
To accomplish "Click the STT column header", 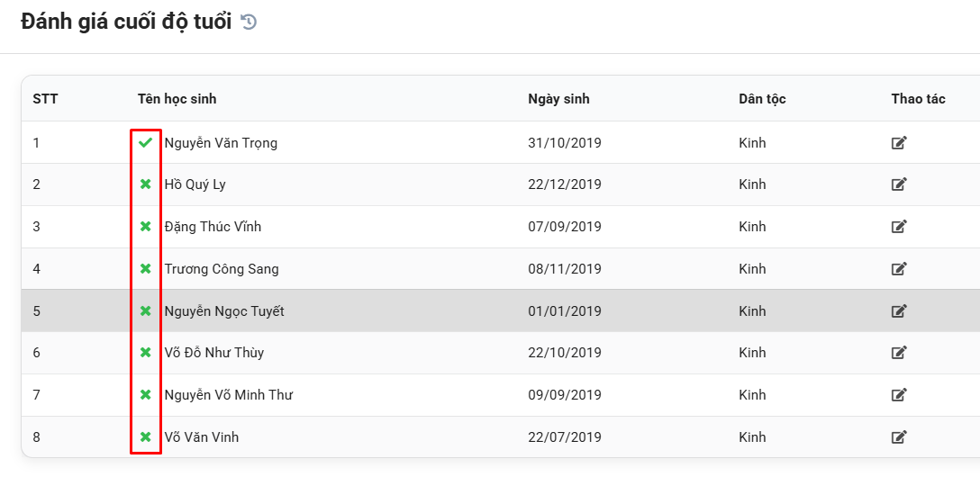I will pos(45,99).
